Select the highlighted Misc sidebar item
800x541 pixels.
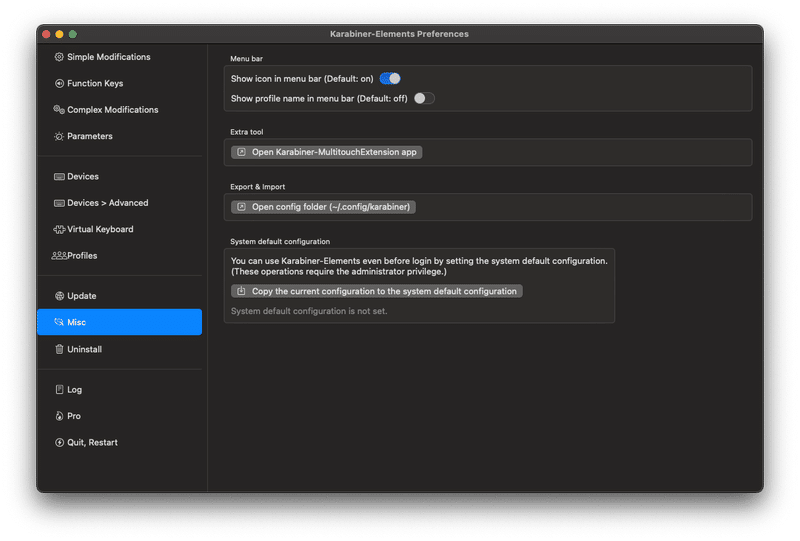click(x=119, y=322)
